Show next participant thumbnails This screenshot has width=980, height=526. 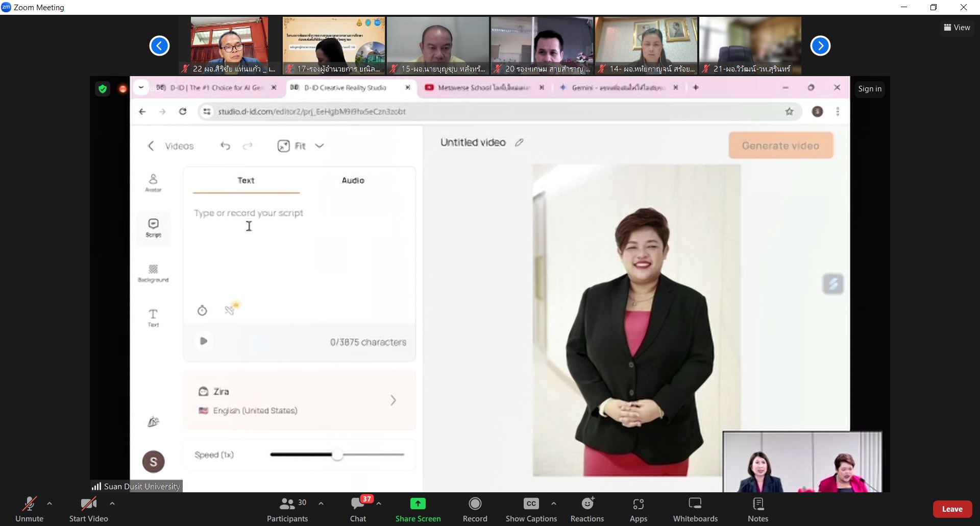coord(820,46)
